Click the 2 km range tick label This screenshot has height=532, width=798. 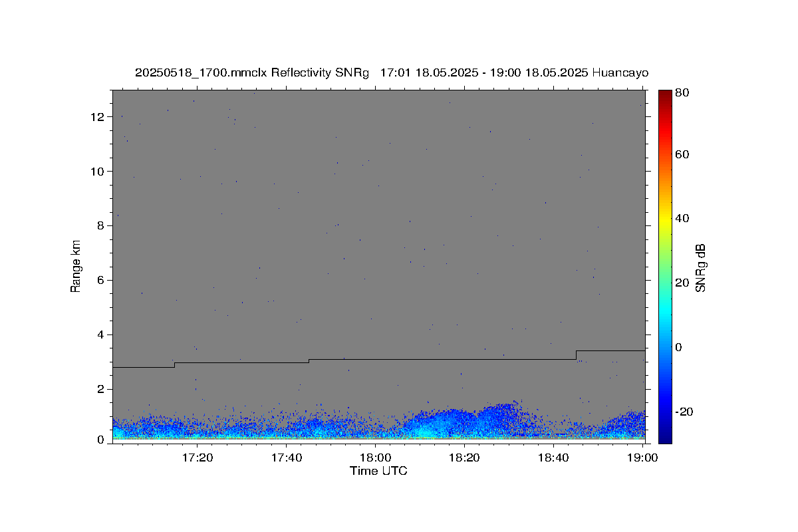102,390
